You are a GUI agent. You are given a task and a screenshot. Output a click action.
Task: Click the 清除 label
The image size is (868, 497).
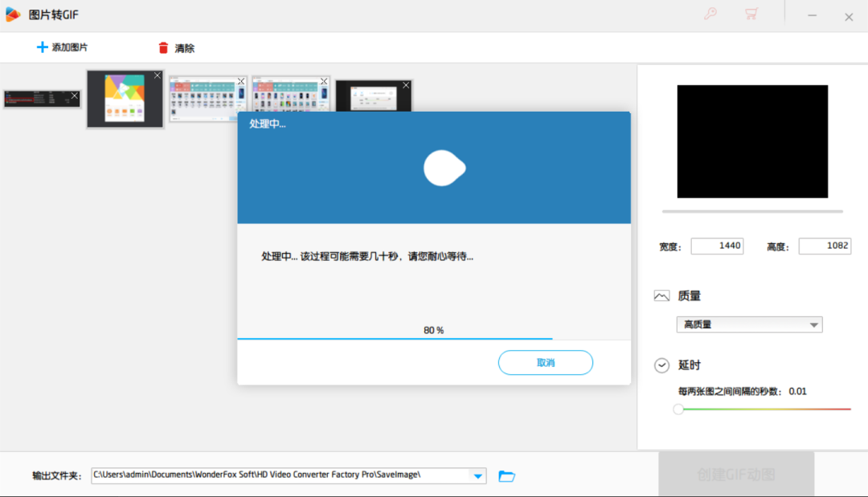[184, 49]
